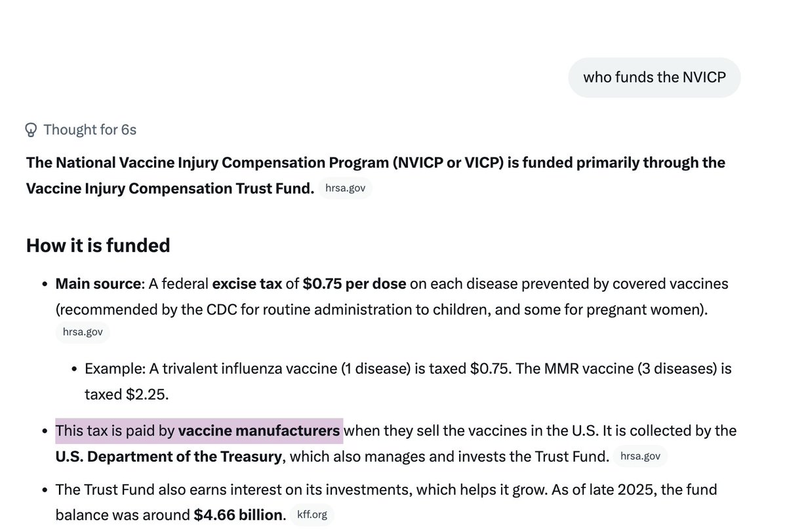
Task: Click the highlighted 'This tax is paid by' text
Action: 115,431
